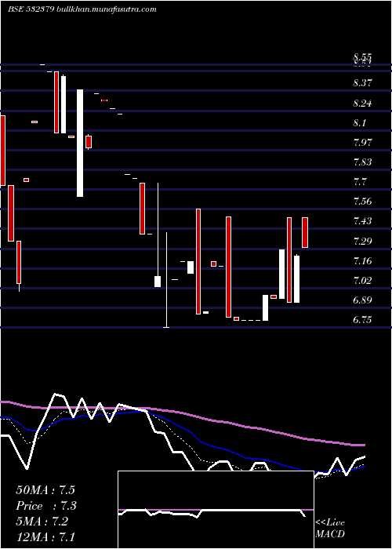Select the long-wick candle touching 6.75 line
The height and width of the screenshot is (549, 392).
coord(166,280)
